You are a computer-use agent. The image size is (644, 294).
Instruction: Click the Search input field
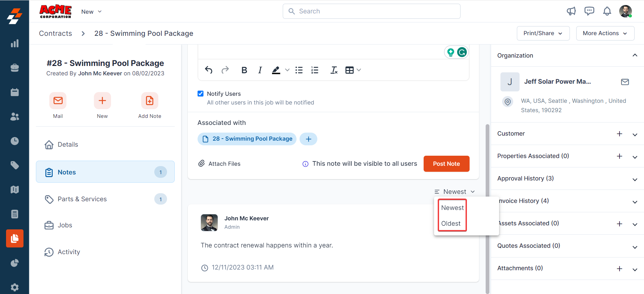click(371, 11)
